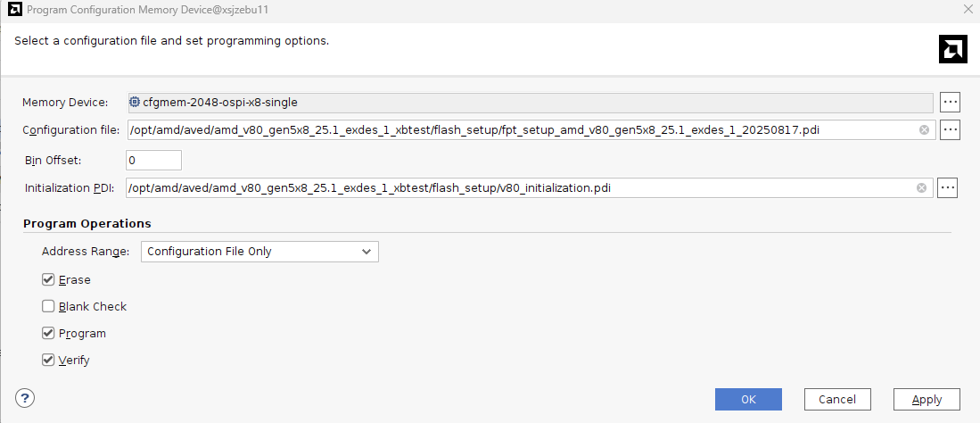Clear the Configuration file path
The height and width of the screenshot is (423, 980).
924,130
